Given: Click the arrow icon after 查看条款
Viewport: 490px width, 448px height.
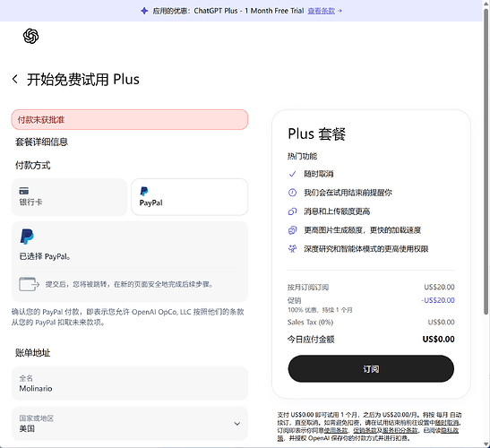Looking at the screenshot, I should pyautogui.click(x=340, y=11).
